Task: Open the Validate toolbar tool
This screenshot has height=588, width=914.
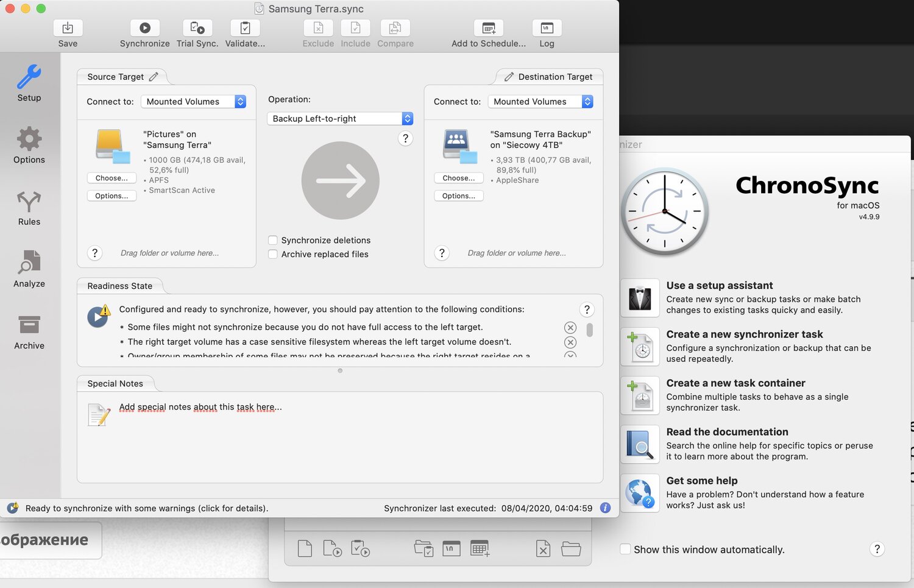Action: tap(245, 28)
